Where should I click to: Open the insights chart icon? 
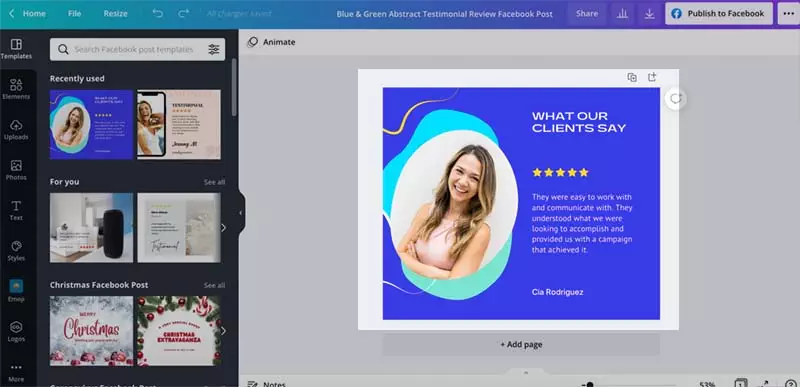coord(622,14)
